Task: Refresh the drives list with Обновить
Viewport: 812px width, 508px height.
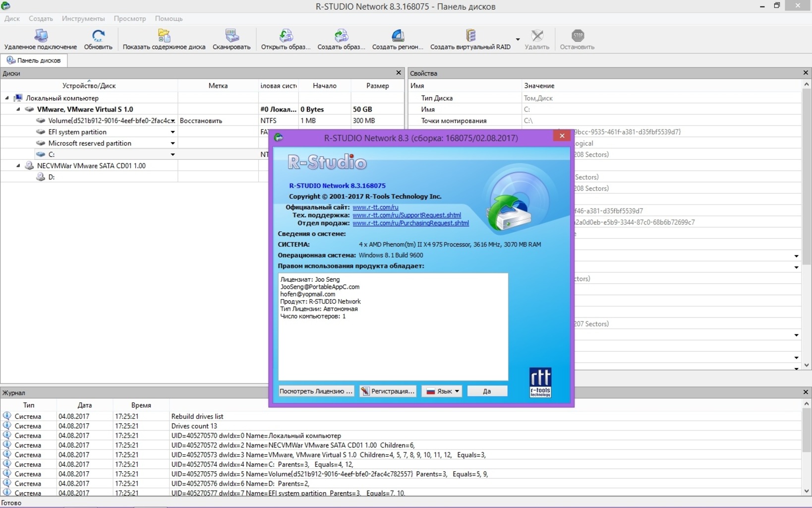Action: [x=98, y=39]
